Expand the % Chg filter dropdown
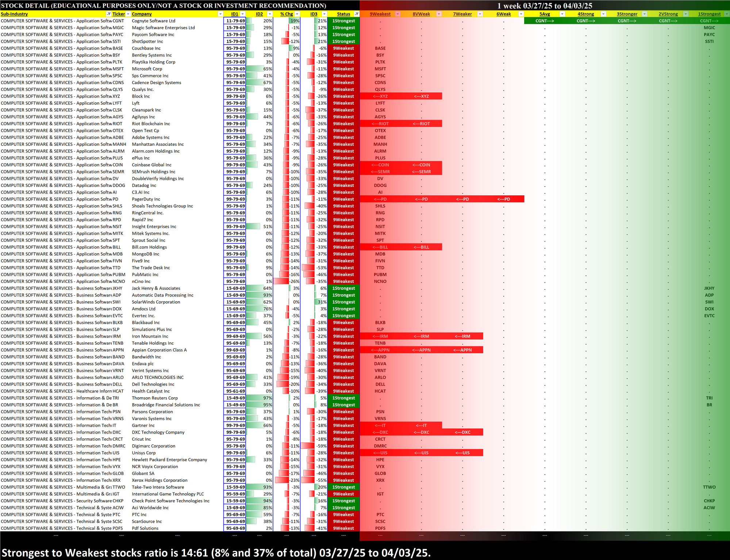Screen dimensions: 730x560 tap(297, 14)
